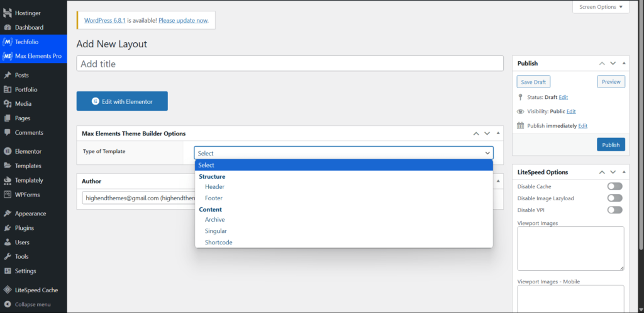This screenshot has width=644, height=313.
Task: Collapse the LiteSpeed Options panel triangle
Action: click(x=624, y=173)
